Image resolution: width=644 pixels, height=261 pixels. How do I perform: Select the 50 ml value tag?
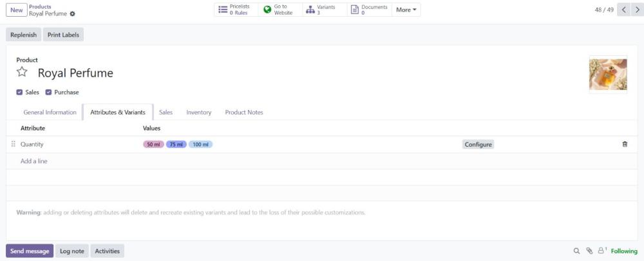tap(154, 144)
